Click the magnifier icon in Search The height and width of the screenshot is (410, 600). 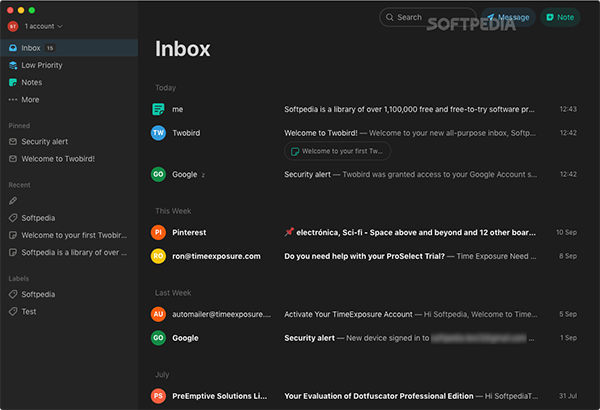pos(390,17)
